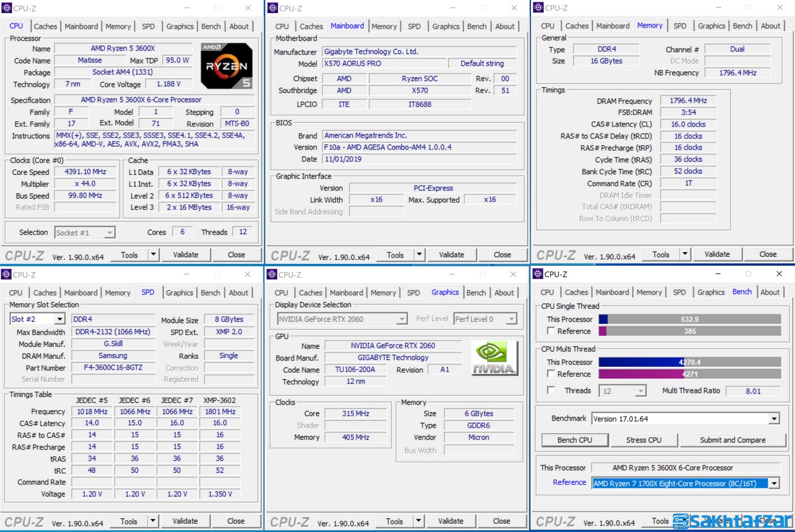Open the Socket #1 selection dropdown
The height and width of the screenshot is (532, 795).
pos(109,233)
